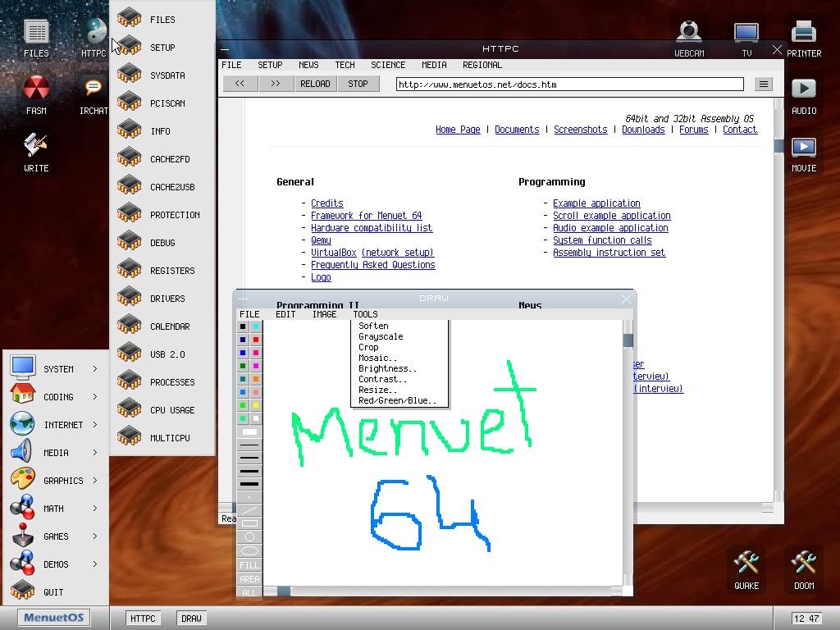The height and width of the screenshot is (630, 840).
Task: Pick the orange color swatch in Draw
Action: [256, 379]
